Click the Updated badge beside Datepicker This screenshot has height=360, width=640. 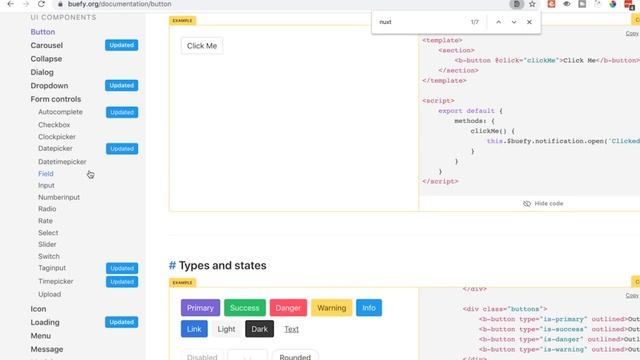[122, 149]
